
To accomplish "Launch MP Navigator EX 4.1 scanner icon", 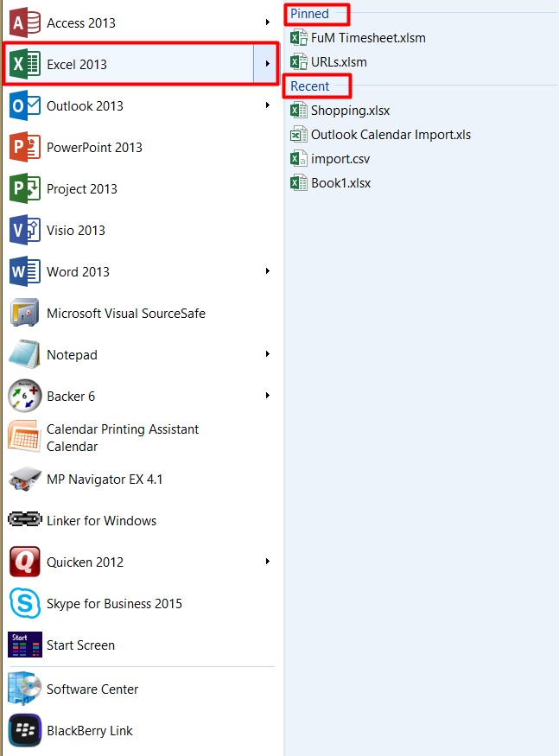I will [24, 479].
